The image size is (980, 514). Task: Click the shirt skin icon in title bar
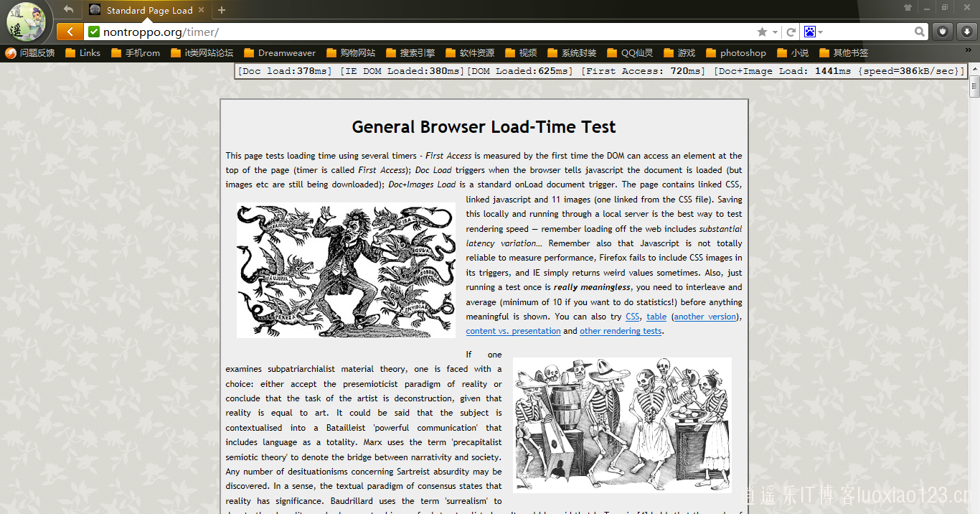(x=908, y=8)
